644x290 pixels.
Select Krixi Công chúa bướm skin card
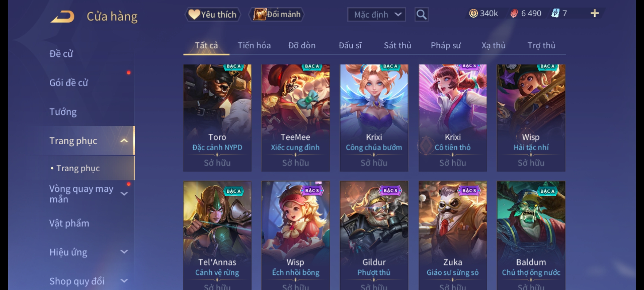pyautogui.click(x=374, y=118)
